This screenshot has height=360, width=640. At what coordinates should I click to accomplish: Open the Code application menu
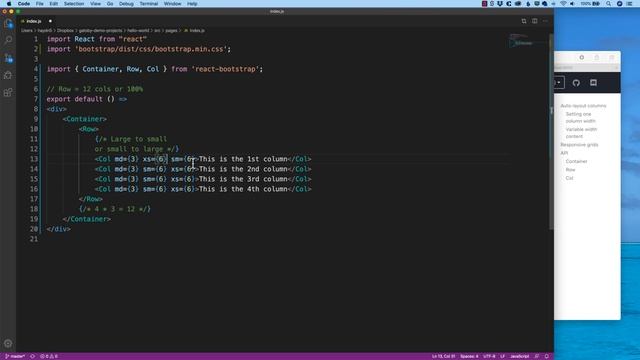pos(24,4)
